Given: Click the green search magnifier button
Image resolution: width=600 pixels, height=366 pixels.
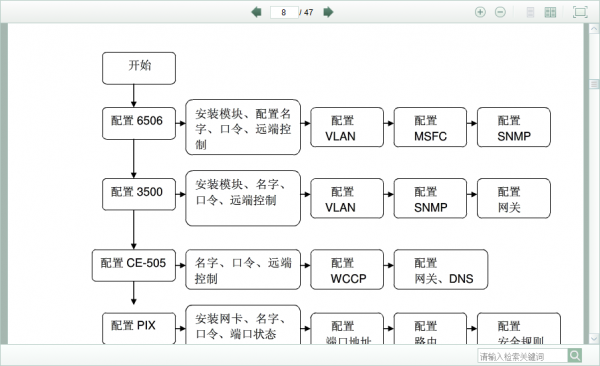Looking at the screenshot, I should tap(575, 356).
